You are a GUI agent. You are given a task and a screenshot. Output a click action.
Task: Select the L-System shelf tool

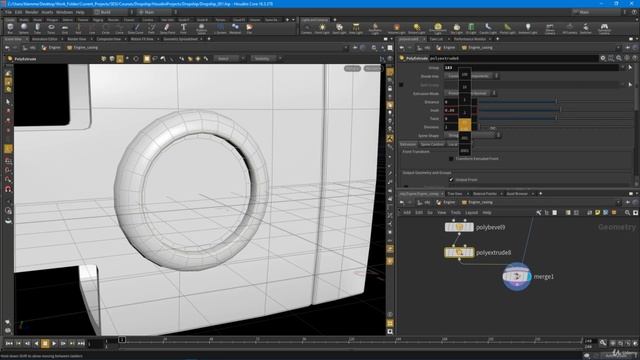[x=220, y=29]
